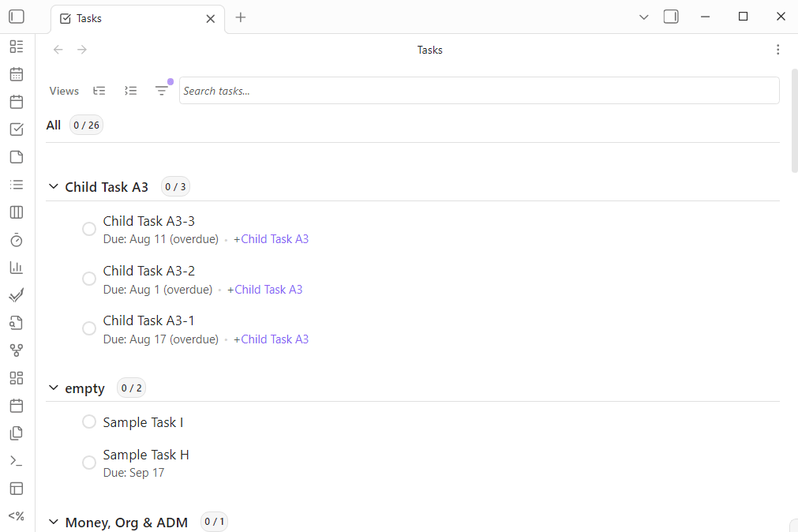Screen dimensions: 798x532
Task: Click inside the Search tasks field
Action: (480, 90)
